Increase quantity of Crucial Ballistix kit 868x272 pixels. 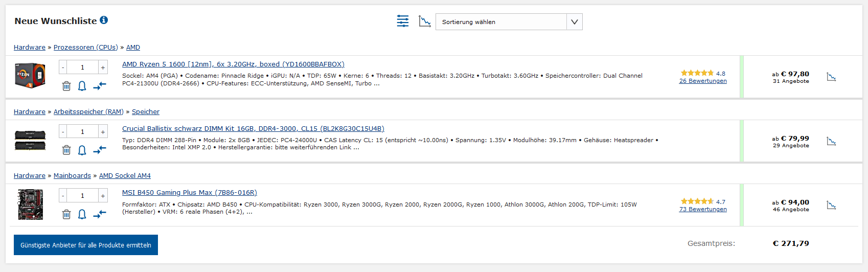click(x=103, y=132)
